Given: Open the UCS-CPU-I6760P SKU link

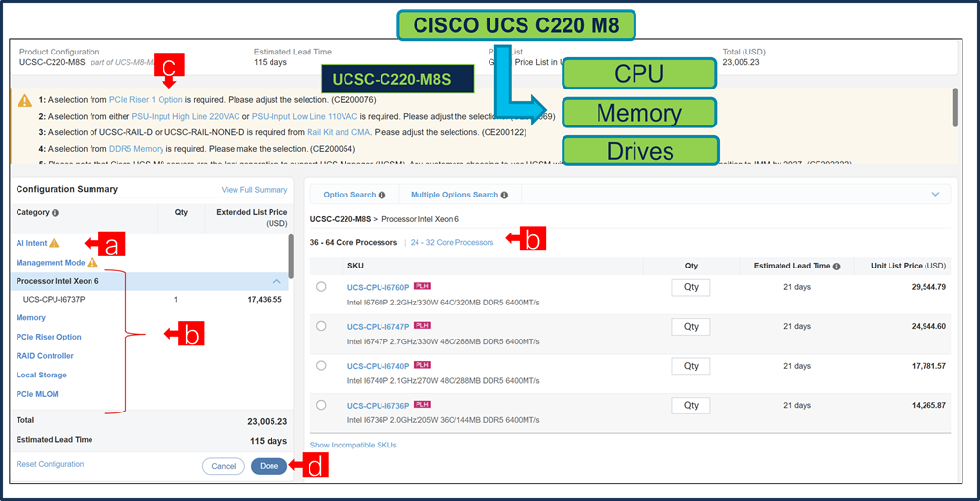Looking at the screenshot, I should point(379,287).
